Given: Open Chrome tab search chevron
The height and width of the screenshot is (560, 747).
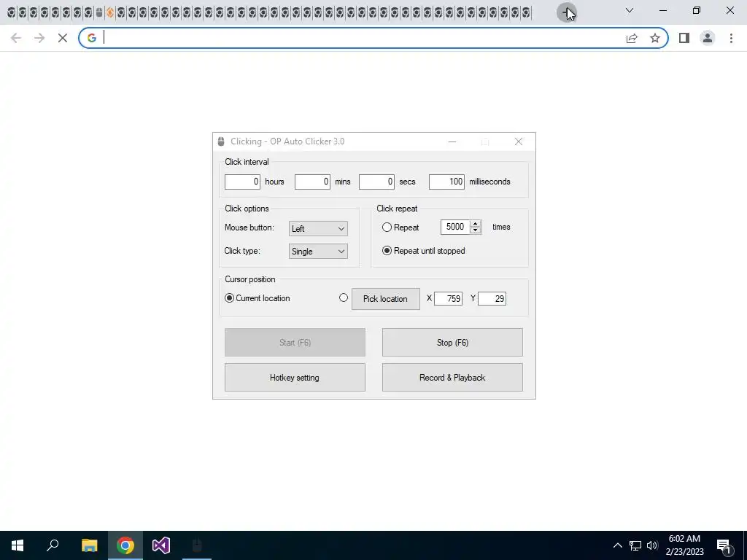Looking at the screenshot, I should [630, 10].
